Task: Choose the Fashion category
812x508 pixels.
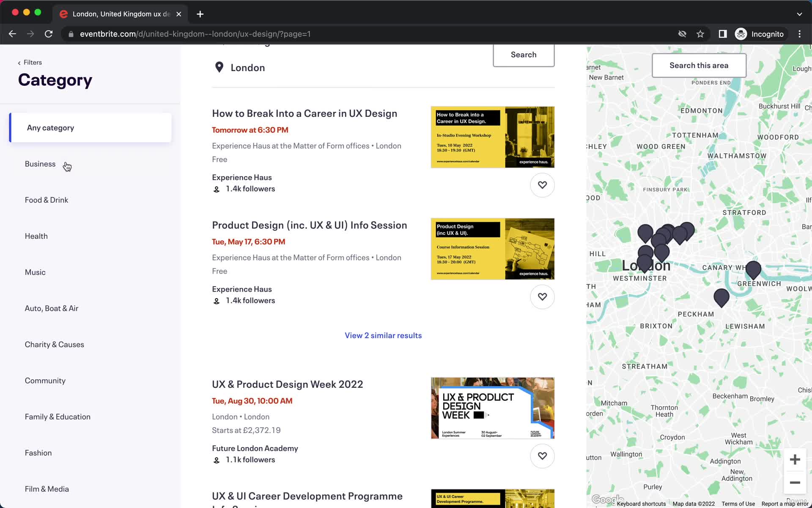Action: click(38, 453)
